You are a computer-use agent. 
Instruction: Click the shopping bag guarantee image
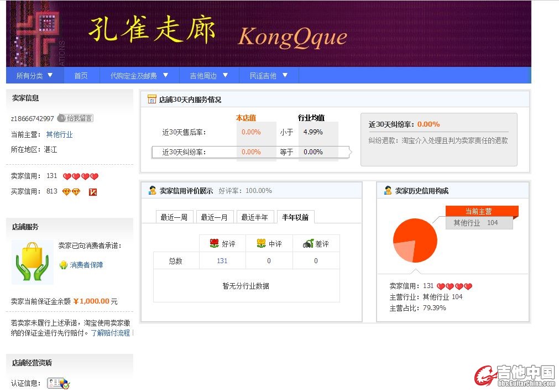click(33, 262)
